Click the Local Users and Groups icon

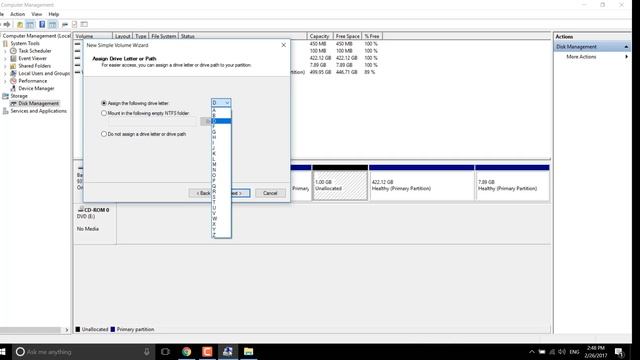pos(13,73)
